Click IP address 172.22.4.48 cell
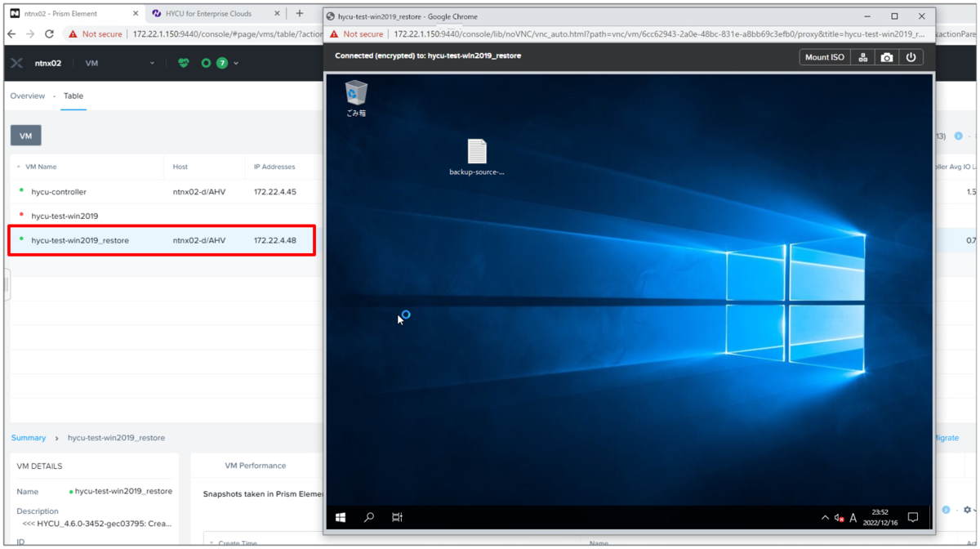 pyautogui.click(x=275, y=240)
